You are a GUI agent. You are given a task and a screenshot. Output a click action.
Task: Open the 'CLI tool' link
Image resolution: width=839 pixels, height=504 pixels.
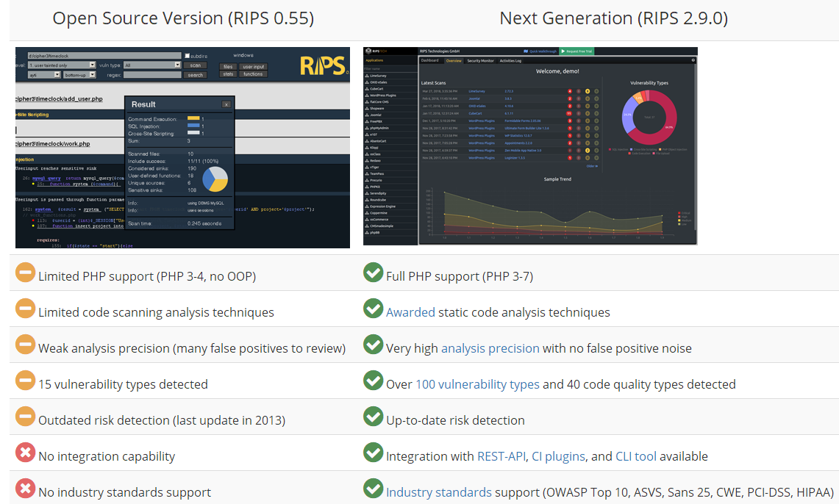click(635, 456)
